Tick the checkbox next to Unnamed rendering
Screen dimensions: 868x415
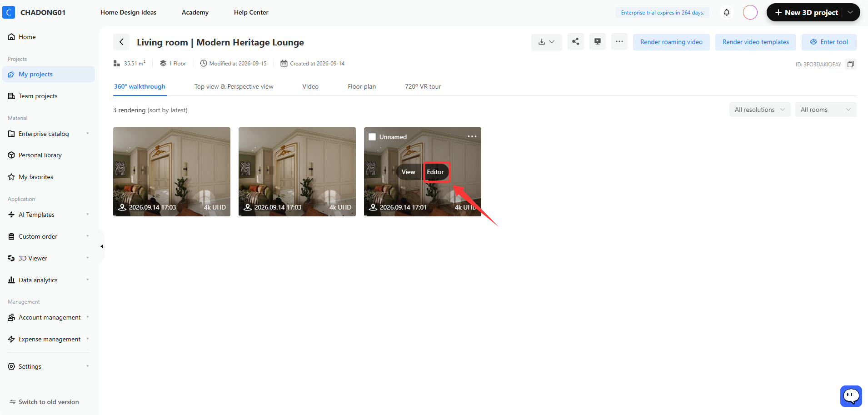[372, 137]
